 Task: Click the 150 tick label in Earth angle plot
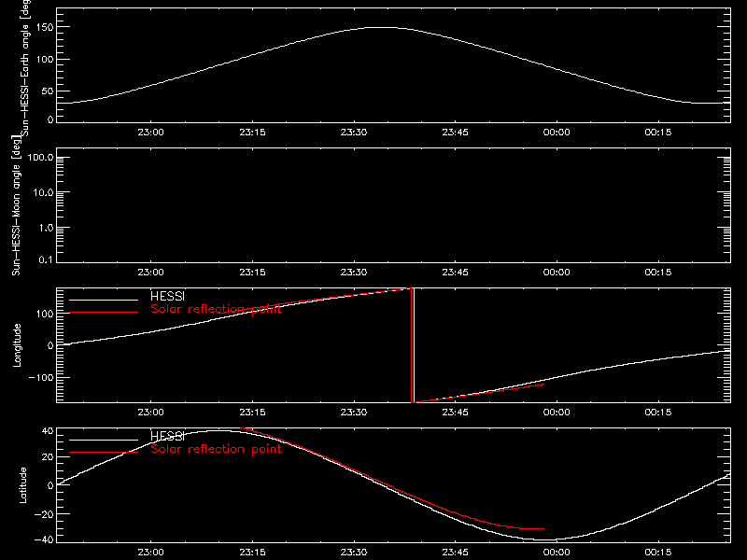point(44,27)
